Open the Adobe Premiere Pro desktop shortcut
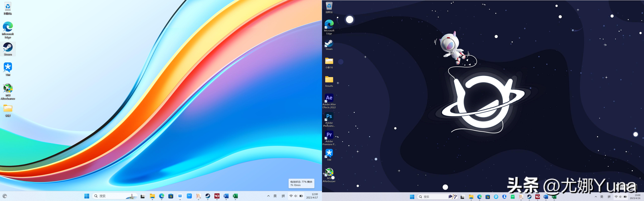This screenshot has width=644, height=201. (x=329, y=135)
